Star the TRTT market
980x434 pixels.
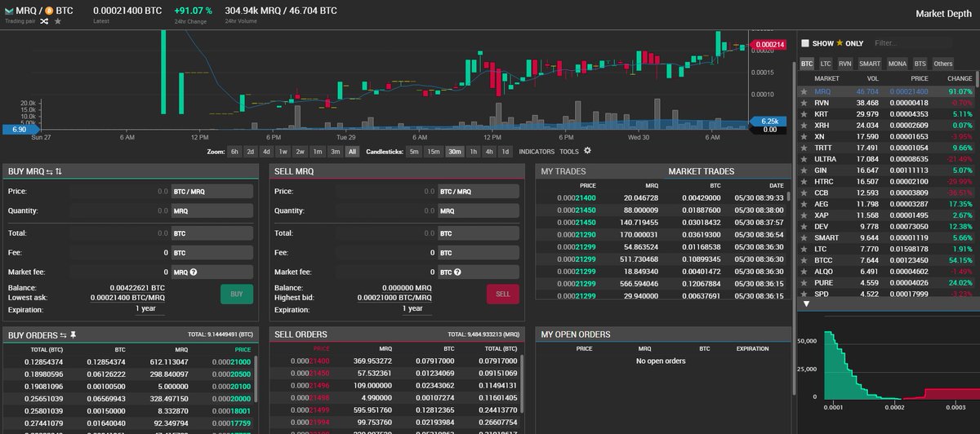click(x=804, y=148)
